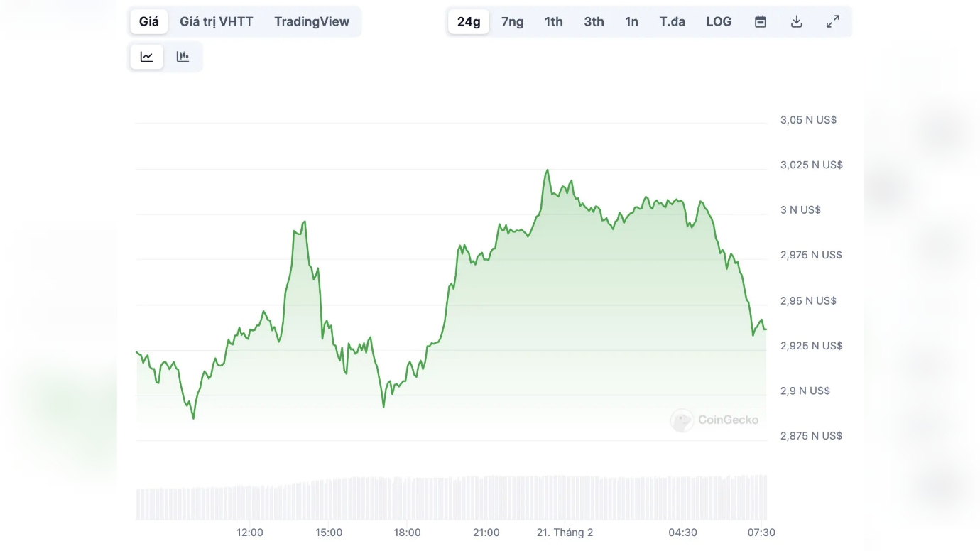Click the volume bars below the chart
Image resolution: width=980 pixels, height=551 pixels.
click(x=452, y=498)
